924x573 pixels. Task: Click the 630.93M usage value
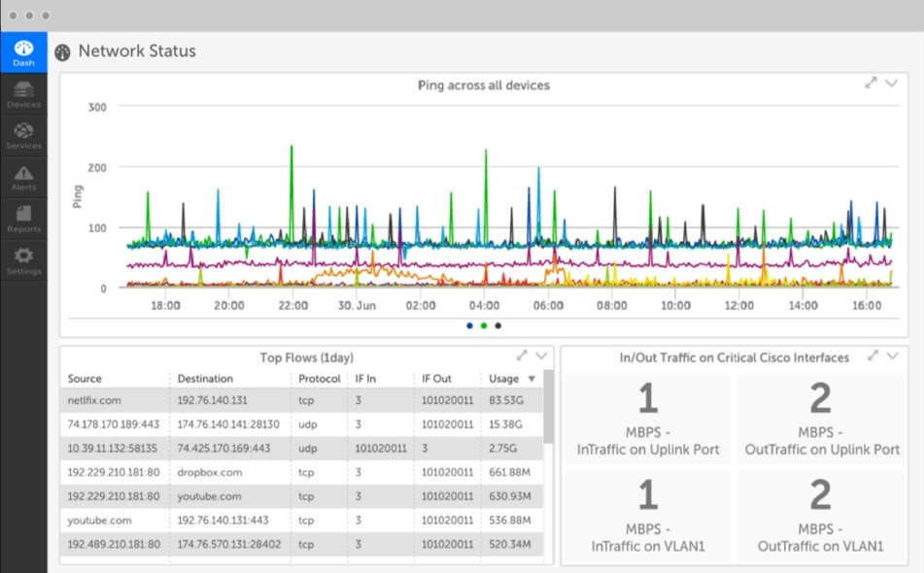coord(510,496)
